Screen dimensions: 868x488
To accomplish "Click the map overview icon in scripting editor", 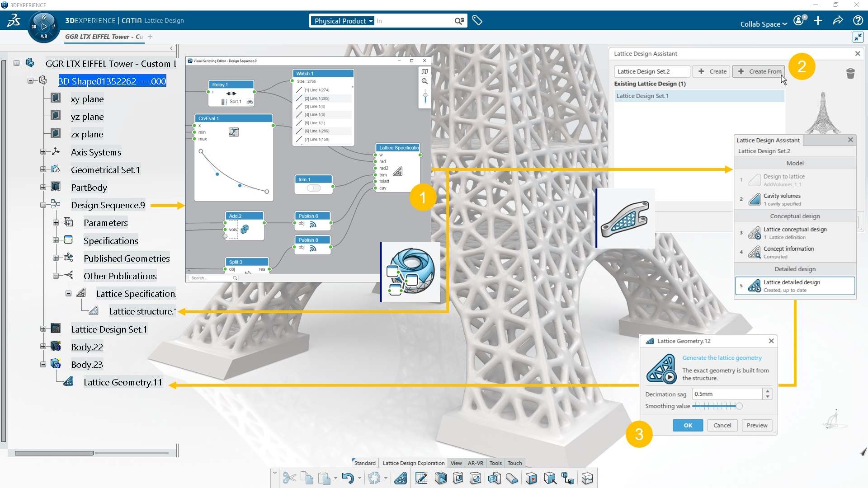I will pyautogui.click(x=425, y=71).
